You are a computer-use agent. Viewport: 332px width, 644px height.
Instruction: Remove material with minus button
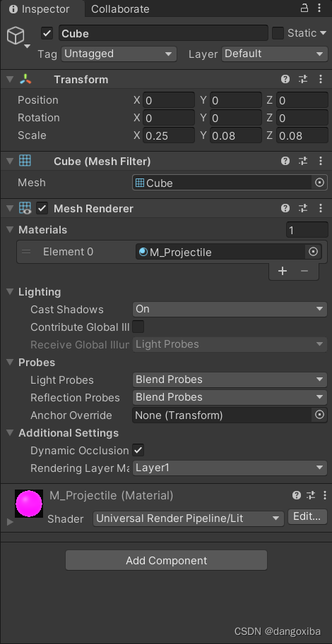coord(304,271)
